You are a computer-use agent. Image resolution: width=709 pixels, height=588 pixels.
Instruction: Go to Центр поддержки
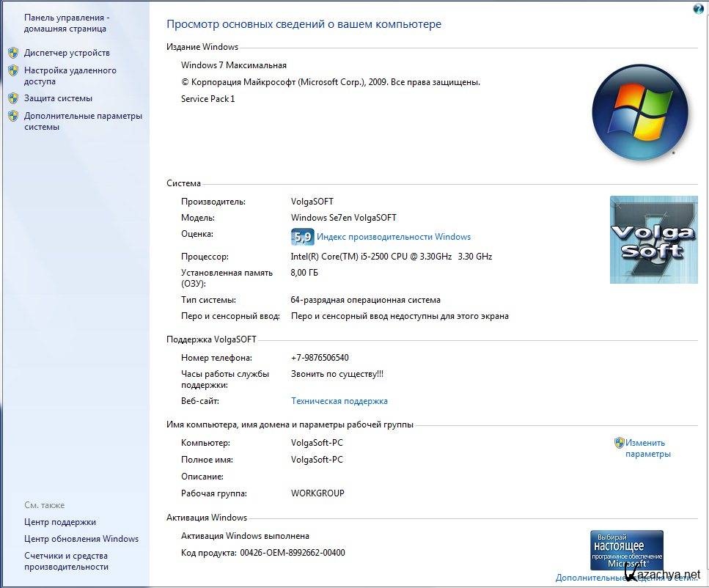point(59,522)
